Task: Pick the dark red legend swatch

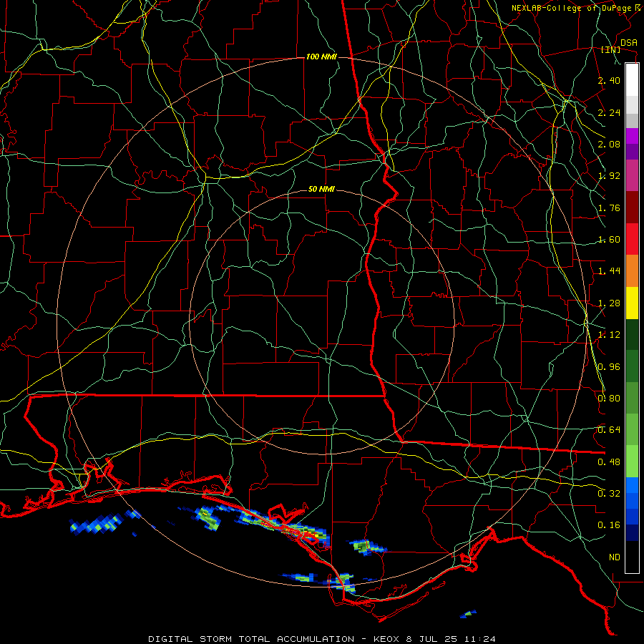Action: pyautogui.click(x=632, y=208)
